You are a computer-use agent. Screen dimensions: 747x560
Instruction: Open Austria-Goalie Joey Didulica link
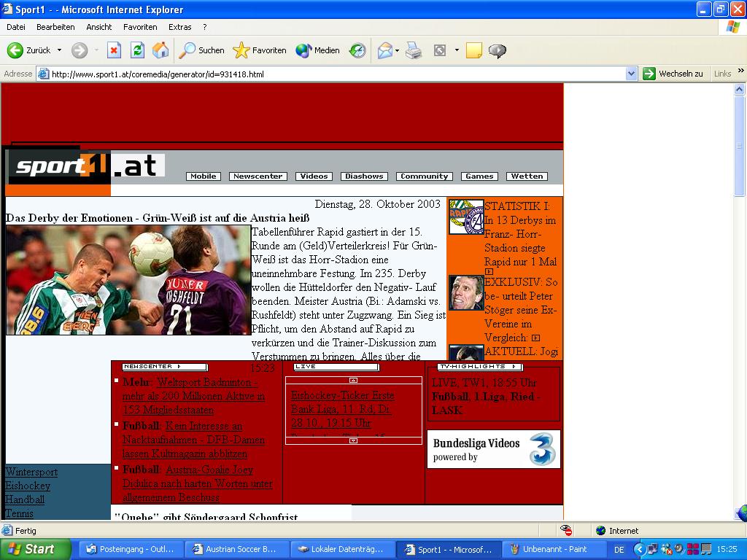(197, 483)
